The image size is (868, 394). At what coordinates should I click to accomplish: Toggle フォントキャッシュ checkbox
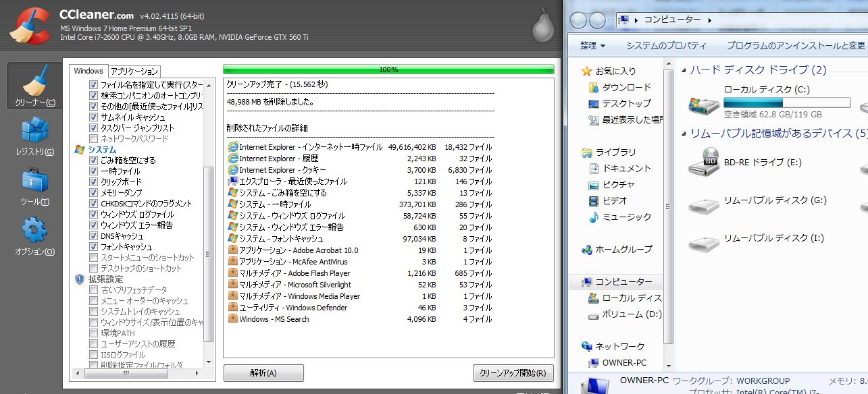pos(94,246)
